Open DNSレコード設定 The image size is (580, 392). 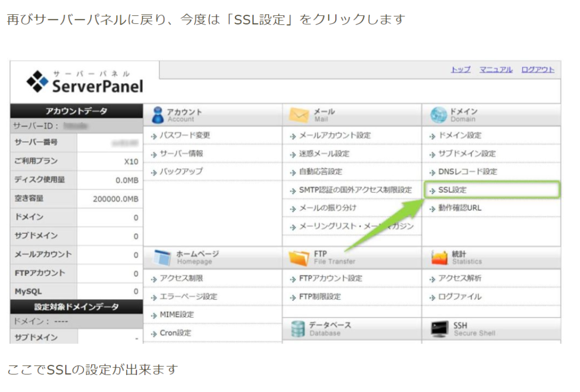coord(467,172)
